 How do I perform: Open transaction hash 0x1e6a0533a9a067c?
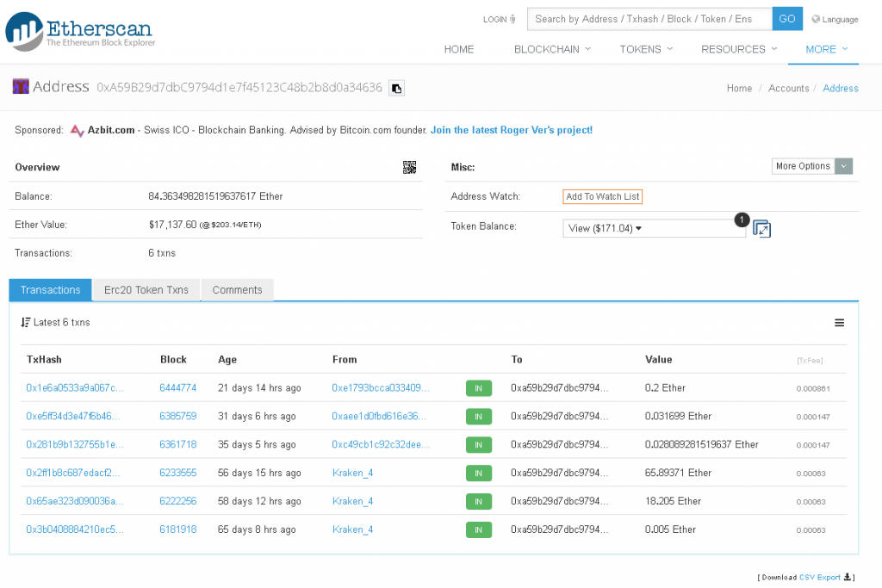coord(75,388)
